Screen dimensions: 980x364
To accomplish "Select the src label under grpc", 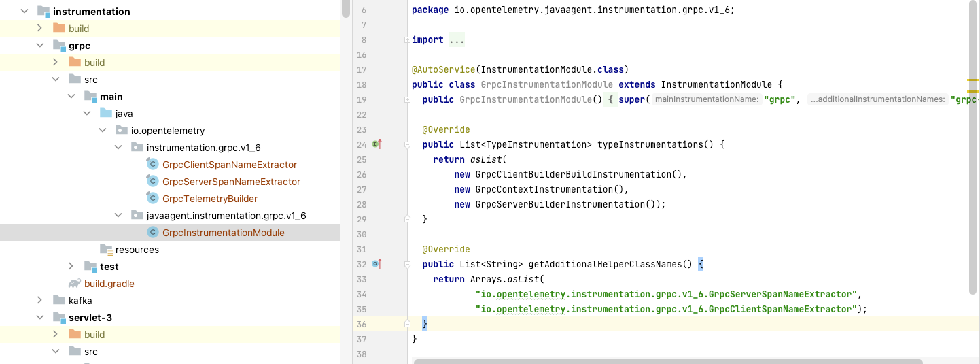I will [x=91, y=80].
